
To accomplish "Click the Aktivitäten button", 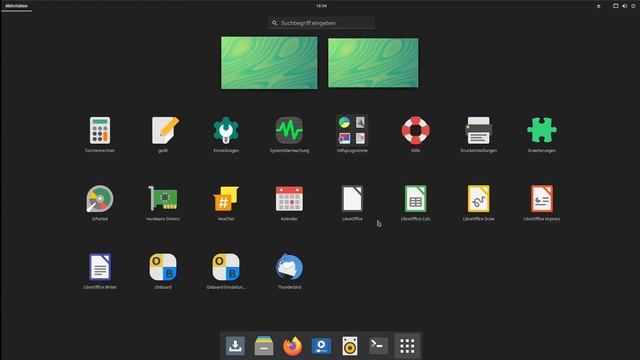I will (x=16, y=6).
